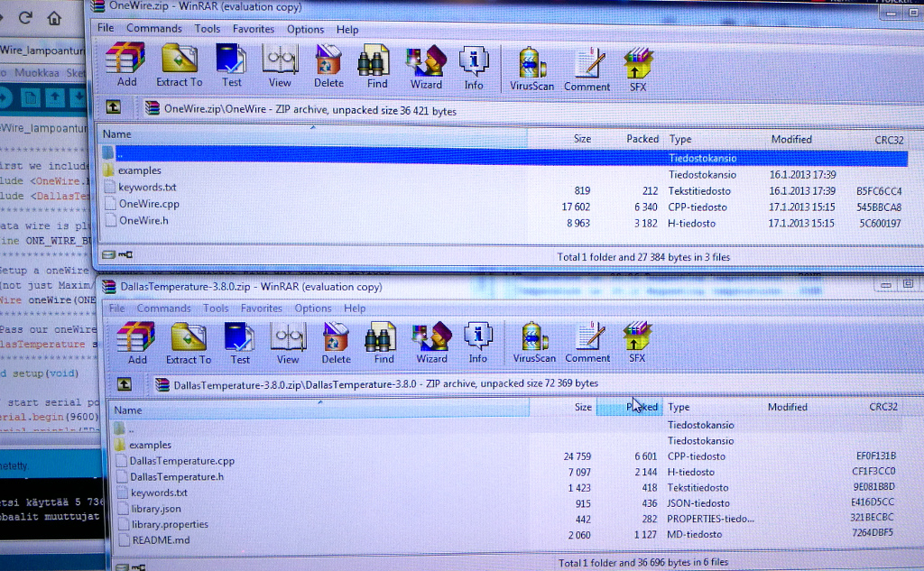Test the OneWire.zip archive
This screenshot has width=924, height=571.
point(232,66)
